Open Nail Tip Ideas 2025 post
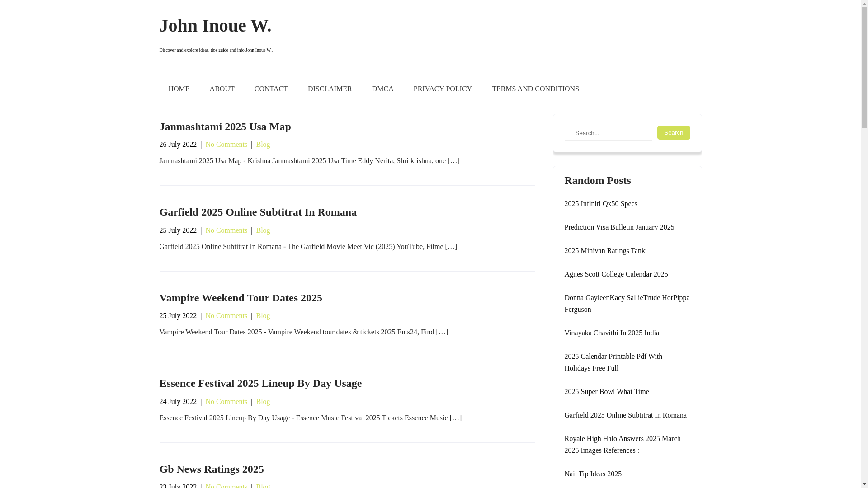The image size is (868, 488). [593, 474]
